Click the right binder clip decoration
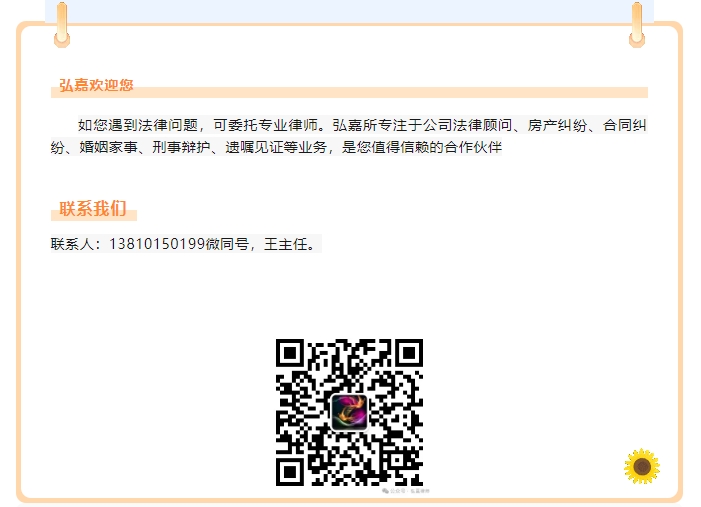Screen dimensions: 701x507 pos(637,25)
